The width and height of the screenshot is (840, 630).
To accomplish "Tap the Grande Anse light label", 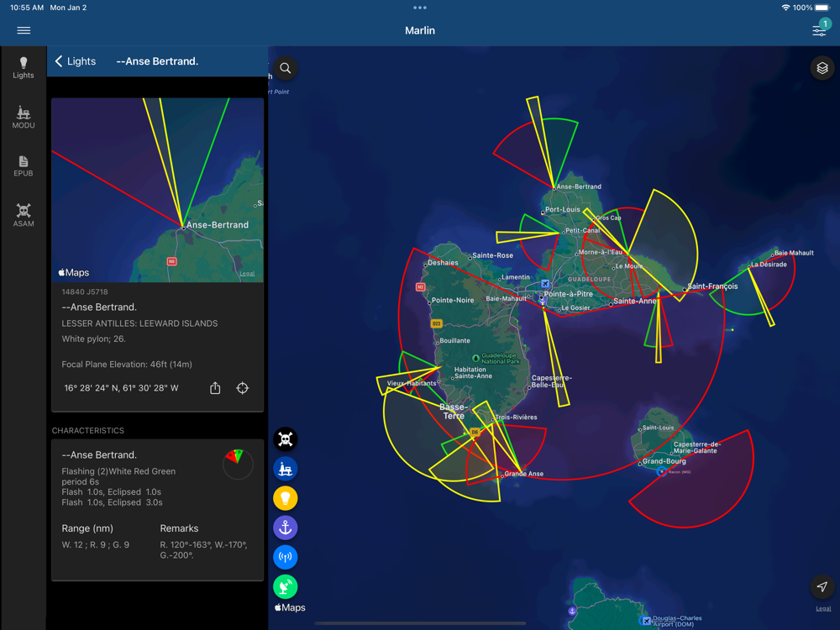I will pyautogui.click(x=524, y=474).
